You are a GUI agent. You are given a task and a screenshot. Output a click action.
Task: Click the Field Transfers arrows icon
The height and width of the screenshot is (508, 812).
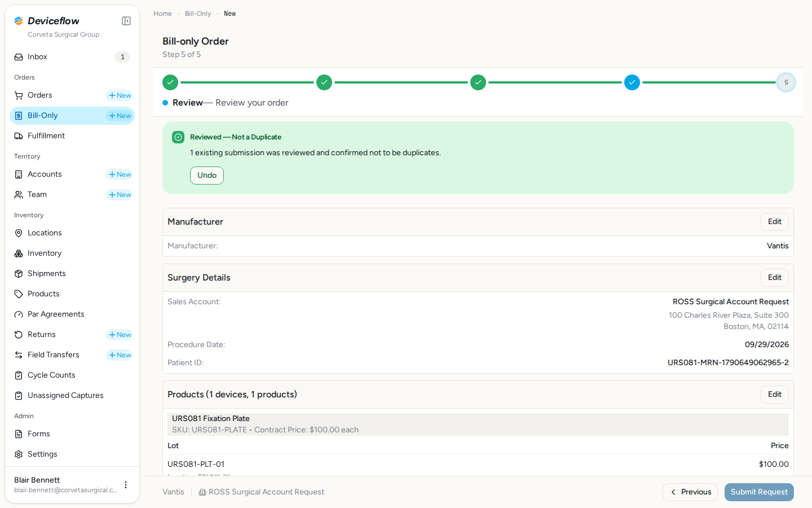point(19,355)
